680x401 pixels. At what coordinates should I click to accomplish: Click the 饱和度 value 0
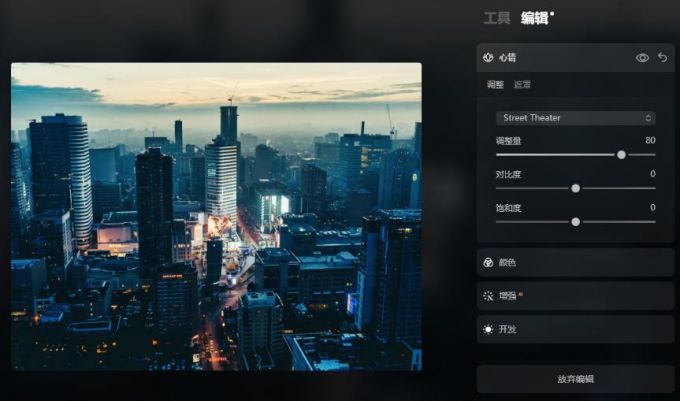point(653,208)
